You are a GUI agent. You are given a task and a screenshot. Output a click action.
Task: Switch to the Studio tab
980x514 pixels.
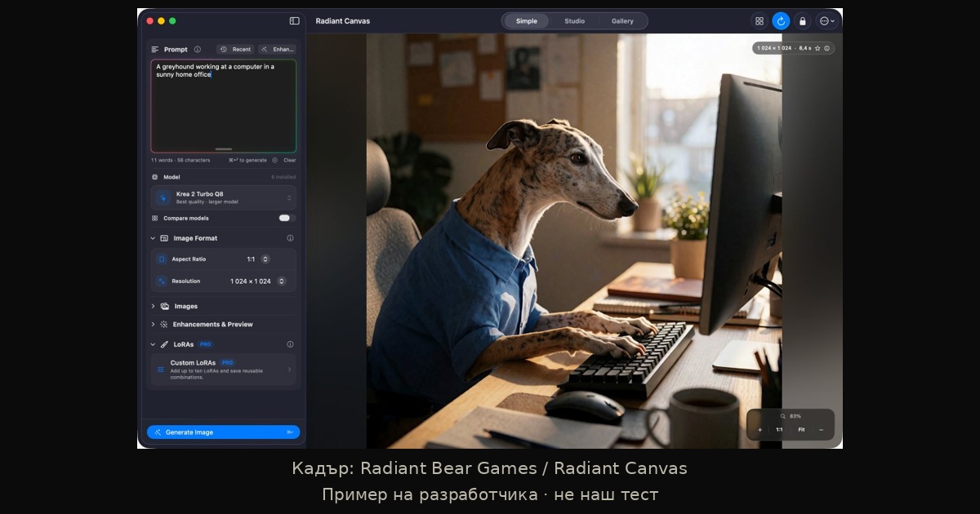tap(574, 21)
